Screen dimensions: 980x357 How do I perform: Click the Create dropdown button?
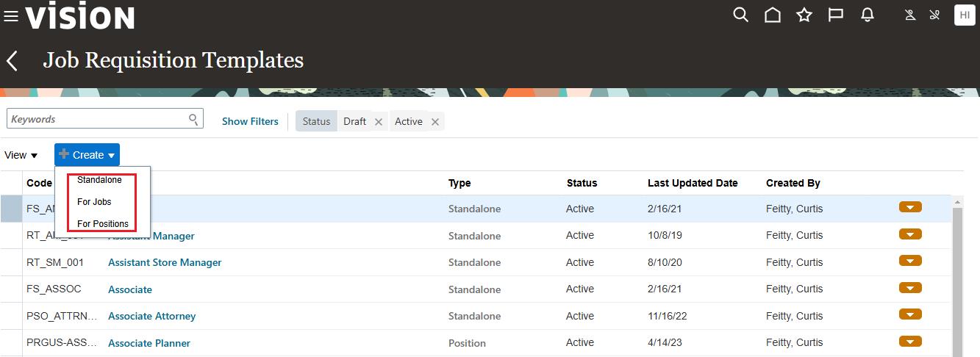click(x=87, y=155)
